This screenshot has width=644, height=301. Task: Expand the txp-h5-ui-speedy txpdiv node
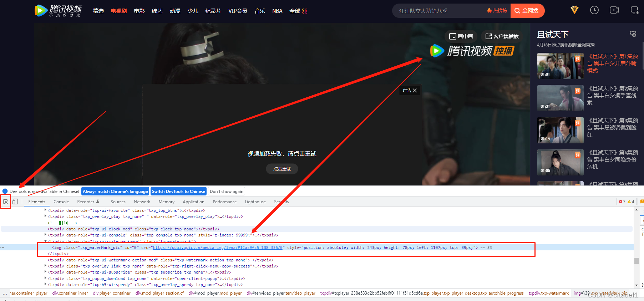[45, 285]
